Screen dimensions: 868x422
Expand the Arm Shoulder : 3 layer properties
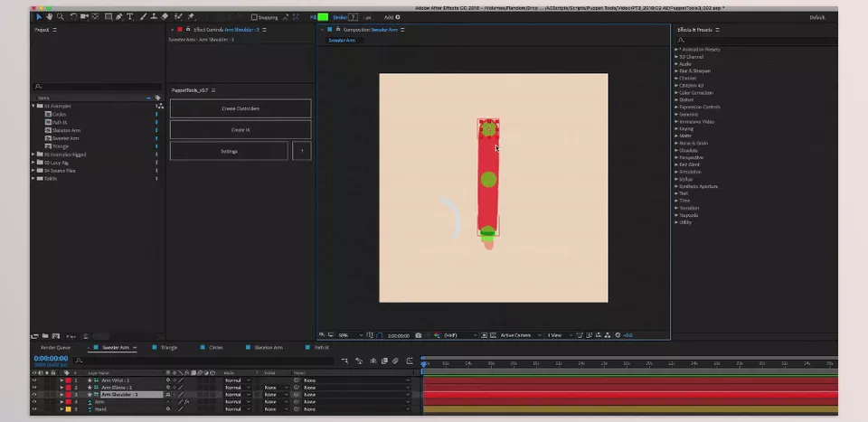[62, 394]
